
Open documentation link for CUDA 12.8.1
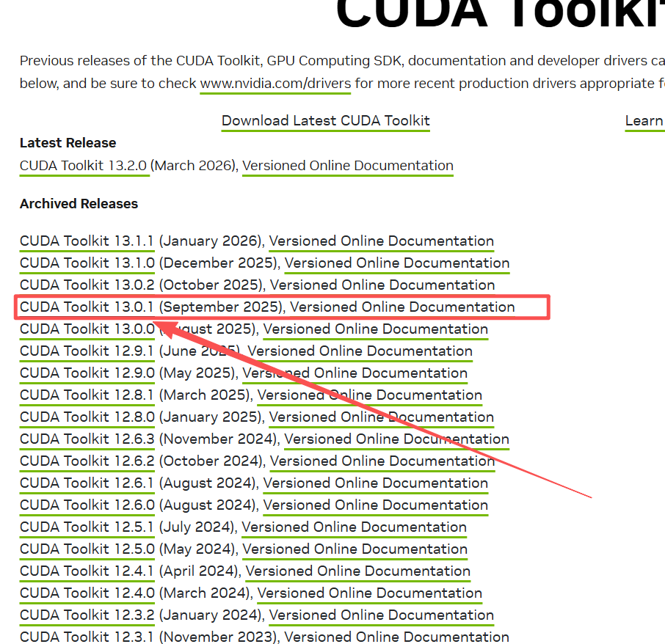click(370, 395)
